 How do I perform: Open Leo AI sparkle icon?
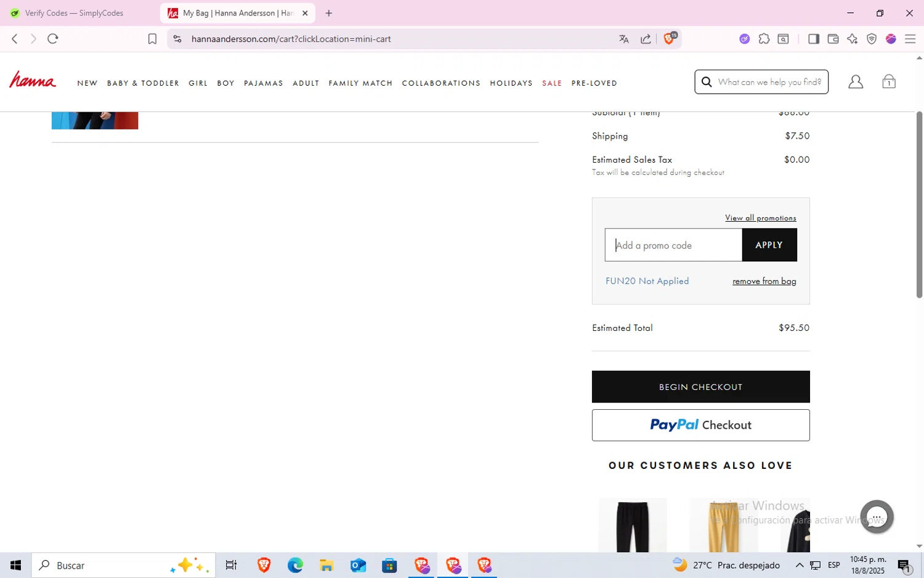(853, 39)
